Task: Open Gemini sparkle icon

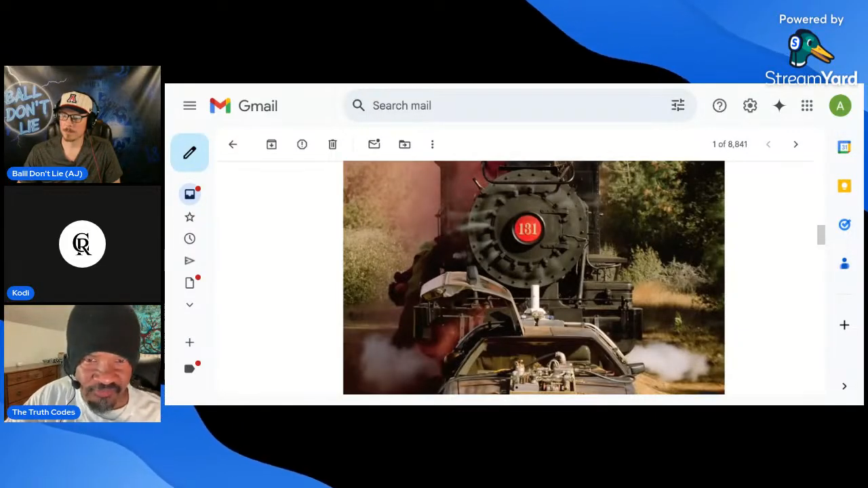Action: [x=779, y=106]
